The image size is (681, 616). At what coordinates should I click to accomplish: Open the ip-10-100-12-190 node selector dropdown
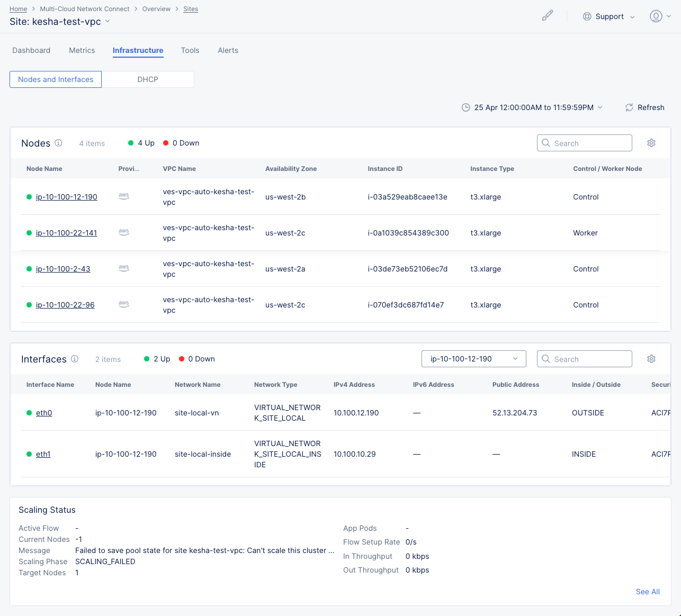(x=473, y=359)
